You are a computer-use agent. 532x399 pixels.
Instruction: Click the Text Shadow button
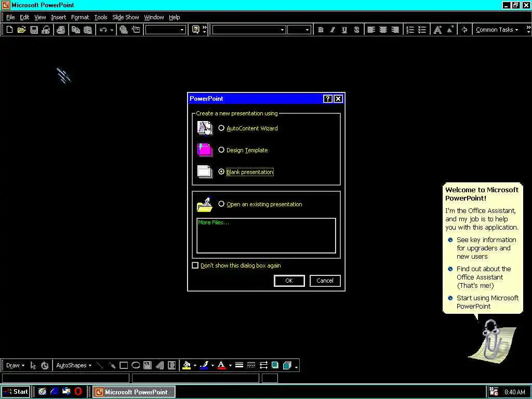point(356,30)
